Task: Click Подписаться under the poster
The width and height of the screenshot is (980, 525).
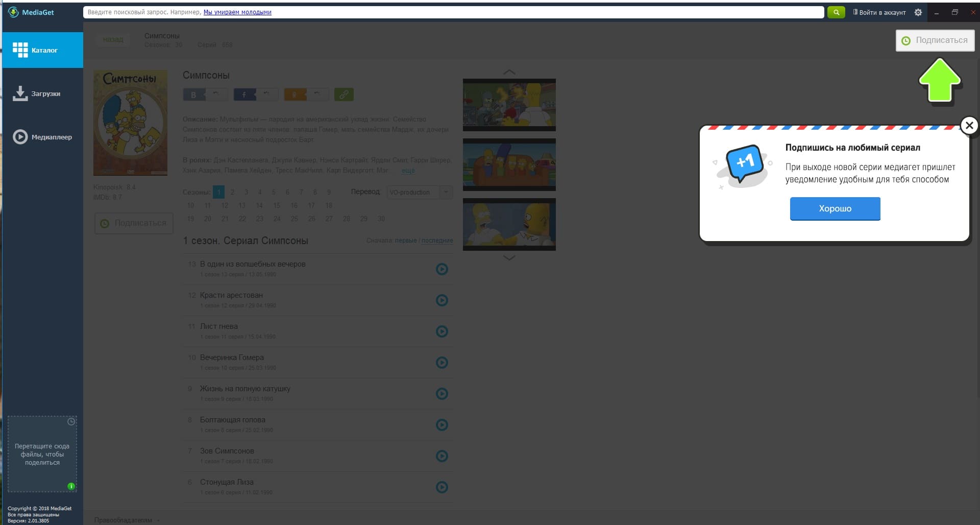Action: tap(134, 223)
